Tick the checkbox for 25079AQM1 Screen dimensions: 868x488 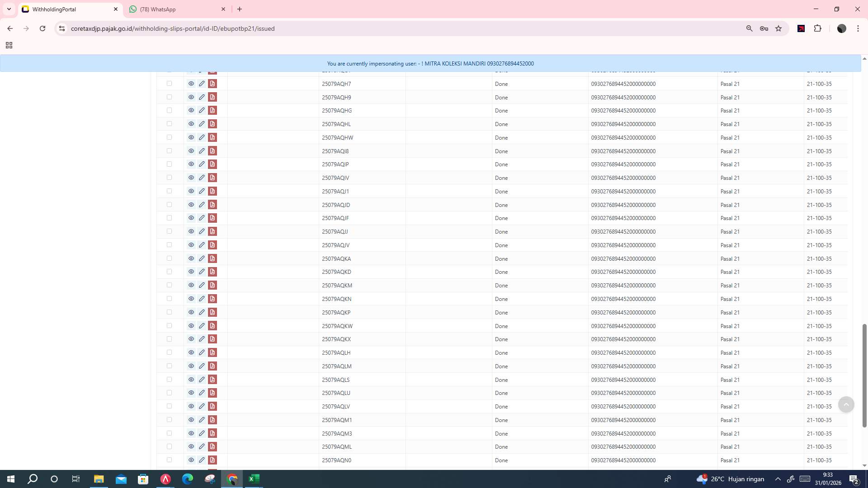pos(170,420)
